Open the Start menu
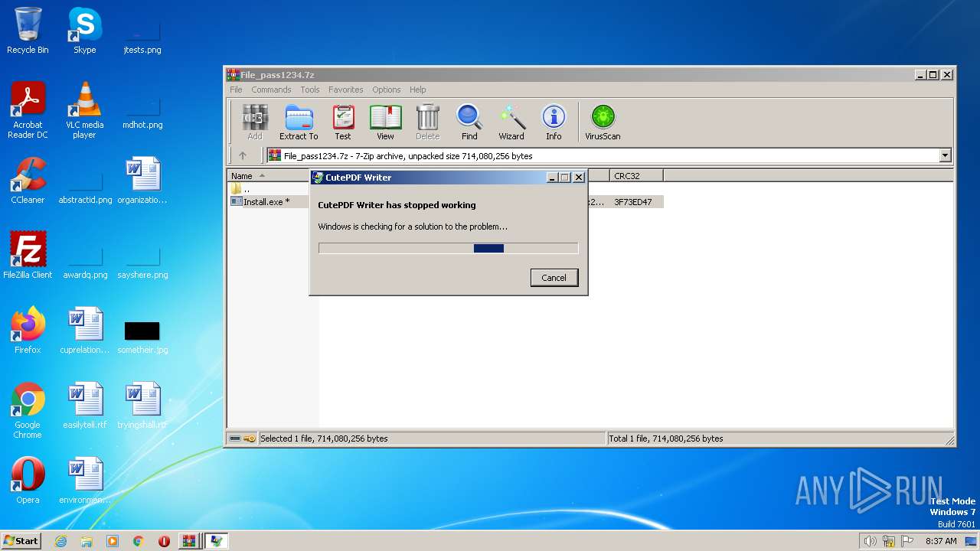980x551 pixels. (21, 540)
